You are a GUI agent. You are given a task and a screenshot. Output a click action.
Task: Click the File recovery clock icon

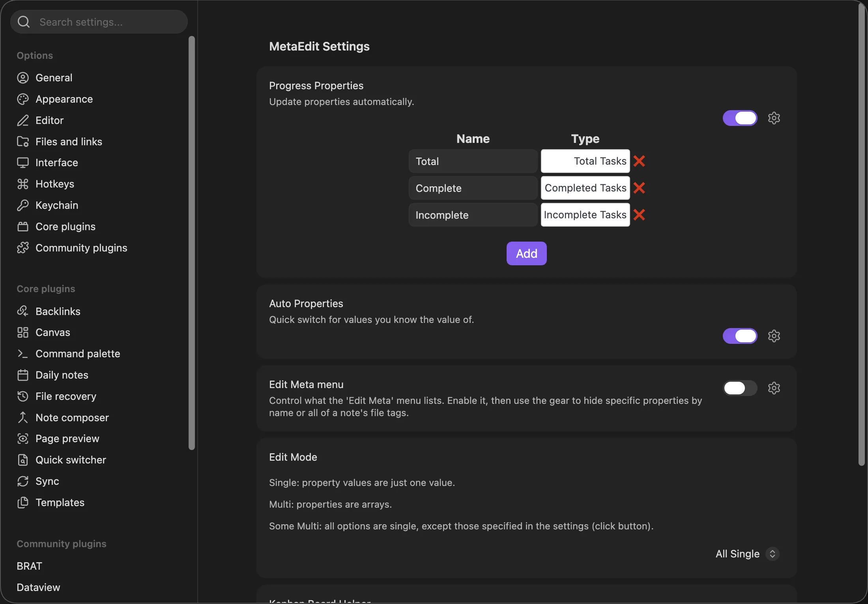pos(23,396)
